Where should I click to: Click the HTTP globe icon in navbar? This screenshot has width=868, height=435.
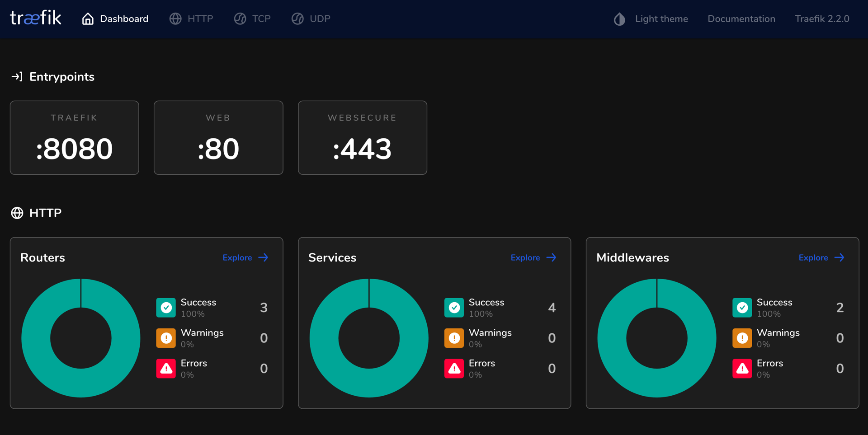click(175, 19)
